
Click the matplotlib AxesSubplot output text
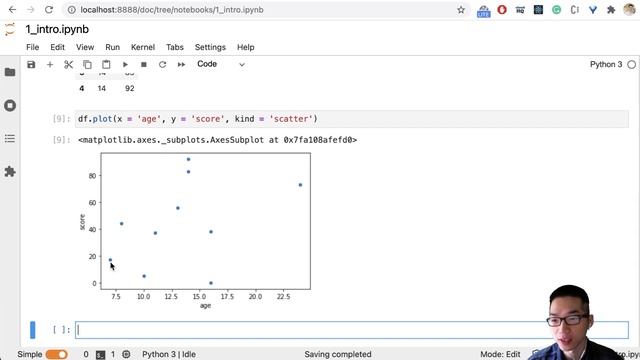pos(218,140)
